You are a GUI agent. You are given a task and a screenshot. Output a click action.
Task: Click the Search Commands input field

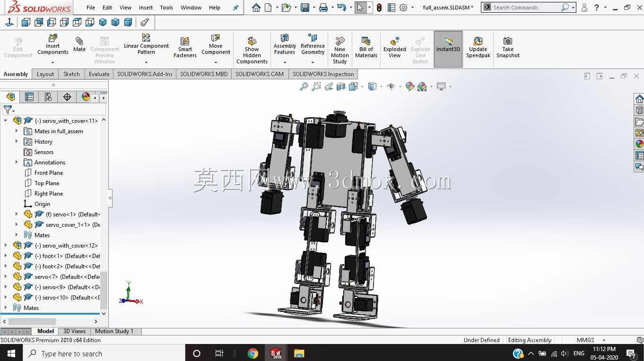tap(526, 8)
